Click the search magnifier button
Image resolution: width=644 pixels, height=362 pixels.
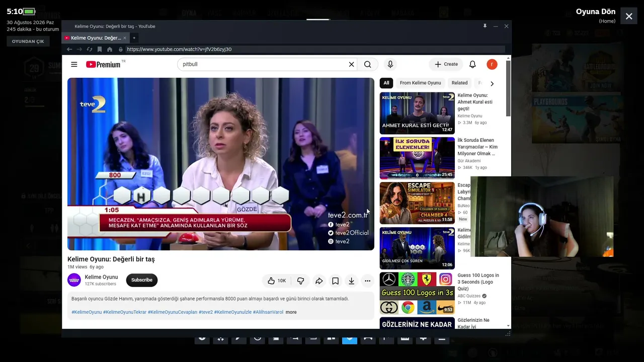click(x=368, y=64)
